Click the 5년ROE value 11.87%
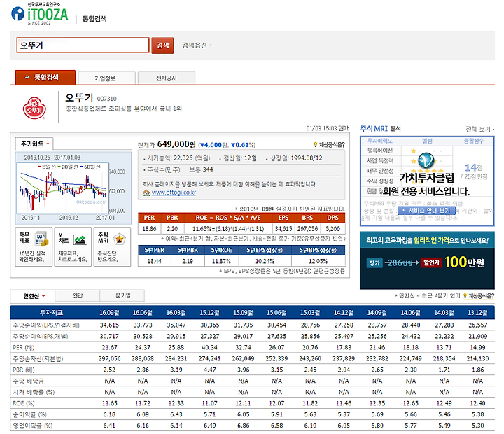 [x=221, y=261]
